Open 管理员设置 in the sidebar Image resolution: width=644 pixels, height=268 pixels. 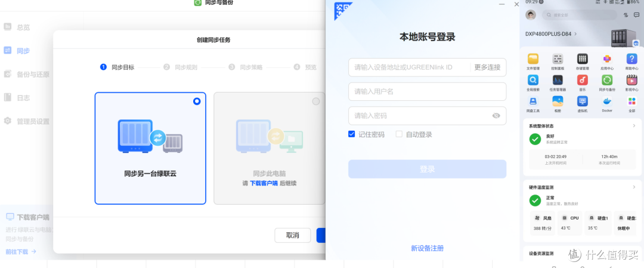27,121
